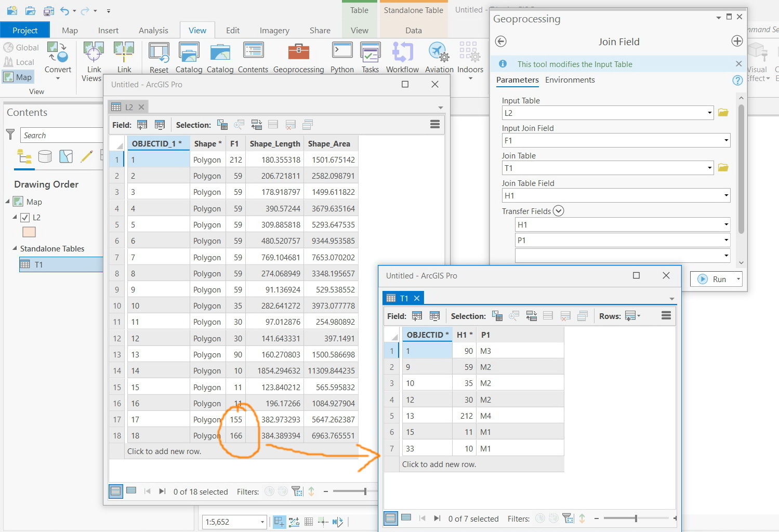The height and width of the screenshot is (532, 779).
Task: Switch to the Parameters tab in Geoprocessing
Action: (517, 80)
